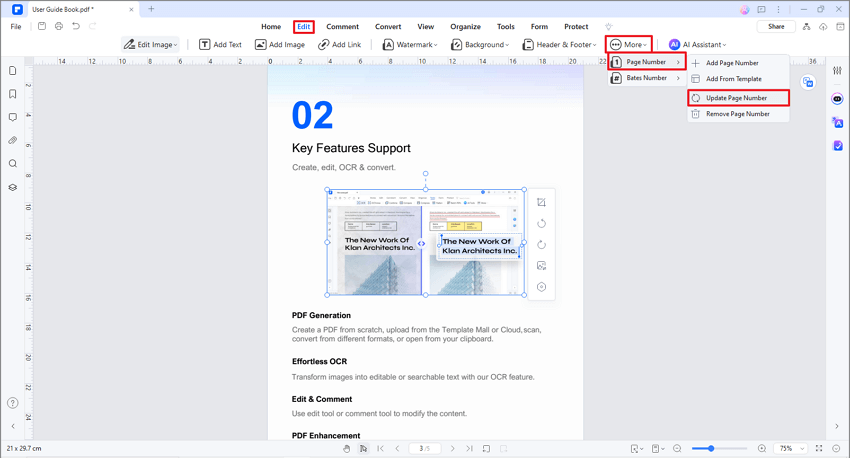Open the message feedback icon in title bar
This screenshot has width=850, height=458.
tap(762, 10)
